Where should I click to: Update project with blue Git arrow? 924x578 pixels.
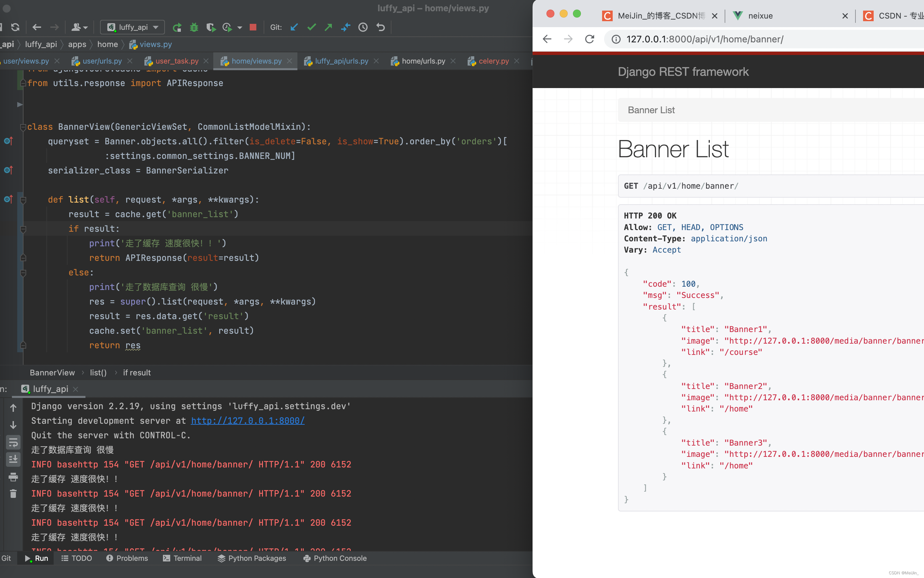pyautogui.click(x=294, y=27)
